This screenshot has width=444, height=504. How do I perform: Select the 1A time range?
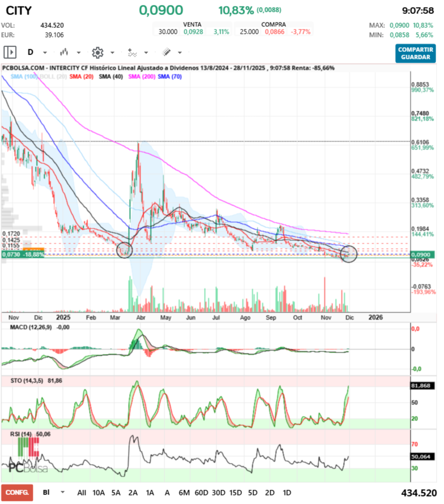(150, 493)
